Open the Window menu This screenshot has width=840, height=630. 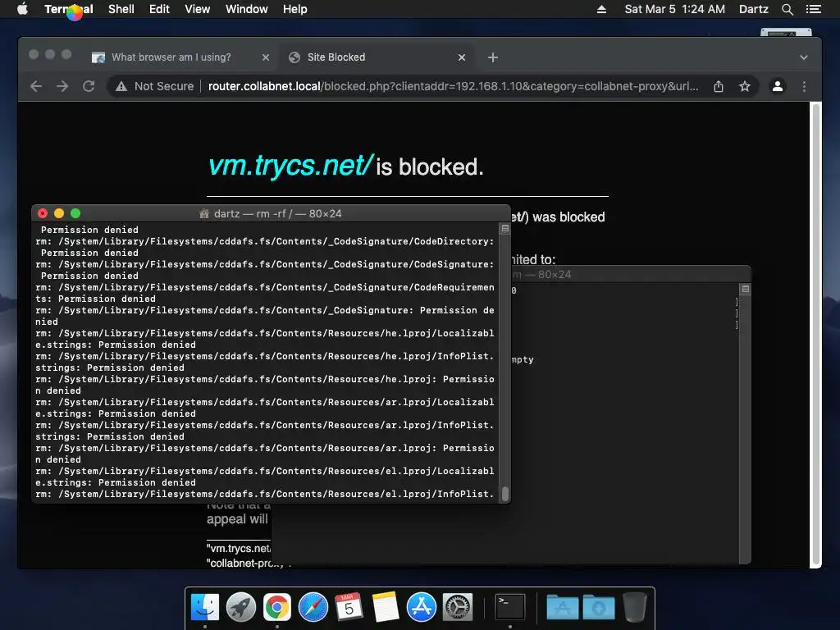coord(246,9)
